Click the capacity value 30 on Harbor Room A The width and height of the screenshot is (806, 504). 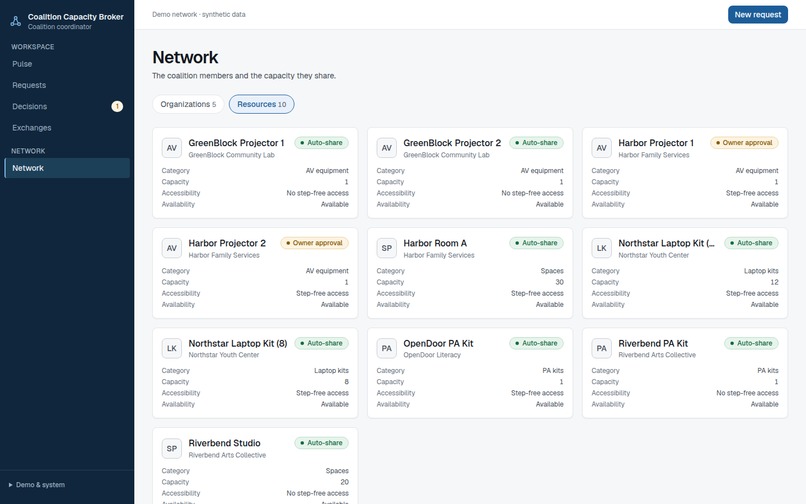pyautogui.click(x=559, y=282)
